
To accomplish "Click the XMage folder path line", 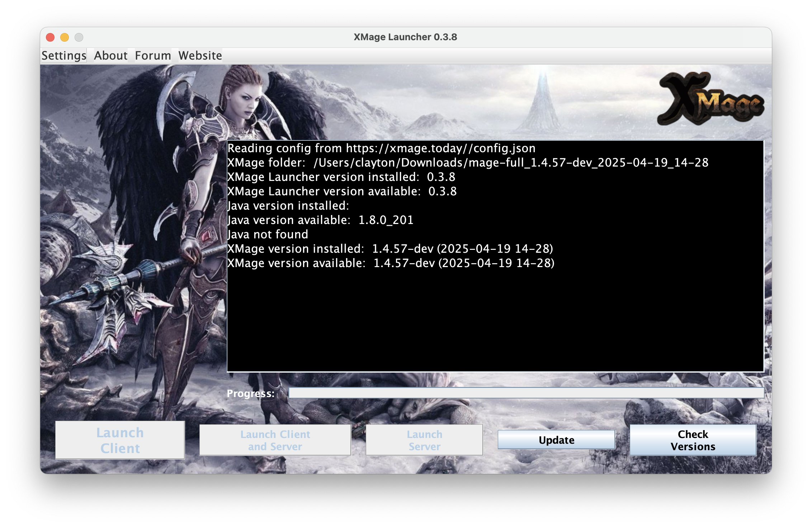I will pos(468,163).
